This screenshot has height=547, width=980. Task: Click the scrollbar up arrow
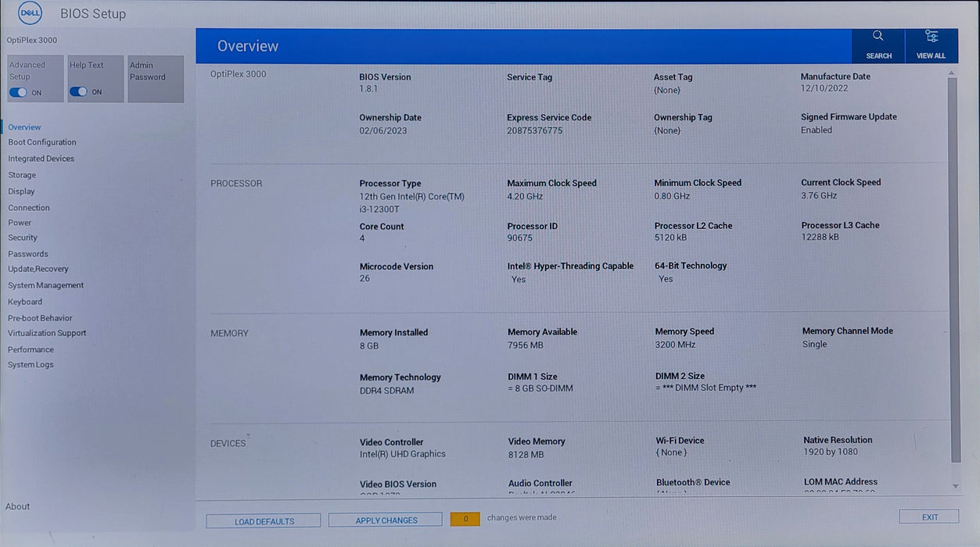point(953,73)
